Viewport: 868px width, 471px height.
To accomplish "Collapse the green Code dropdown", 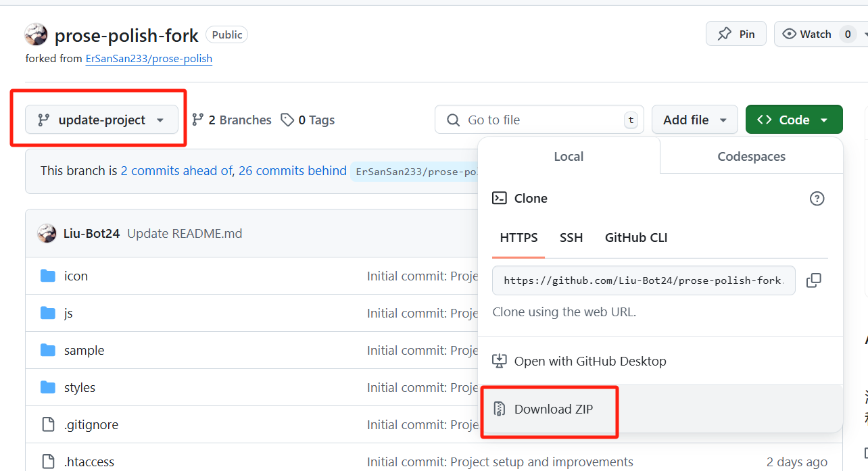I will pyautogui.click(x=794, y=120).
